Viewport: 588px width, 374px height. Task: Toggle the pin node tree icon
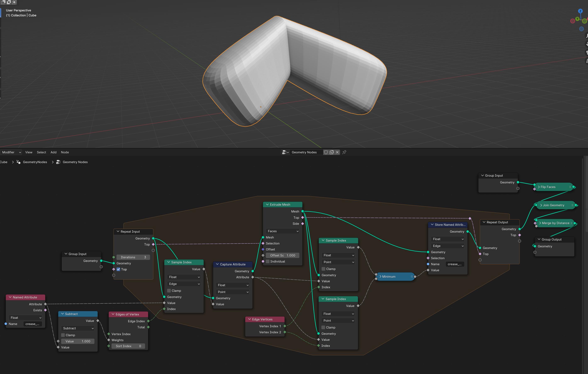344,152
